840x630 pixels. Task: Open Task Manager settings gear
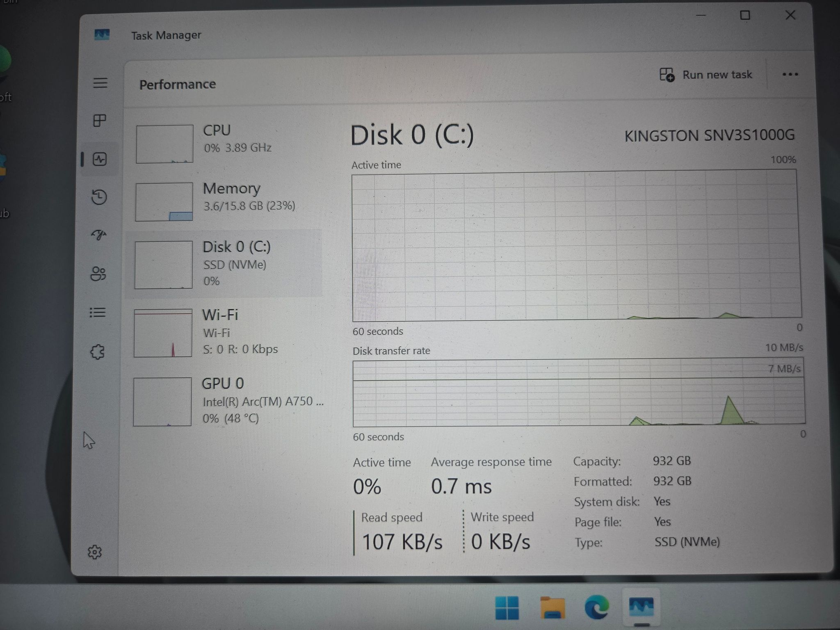(x=95, y=552)
